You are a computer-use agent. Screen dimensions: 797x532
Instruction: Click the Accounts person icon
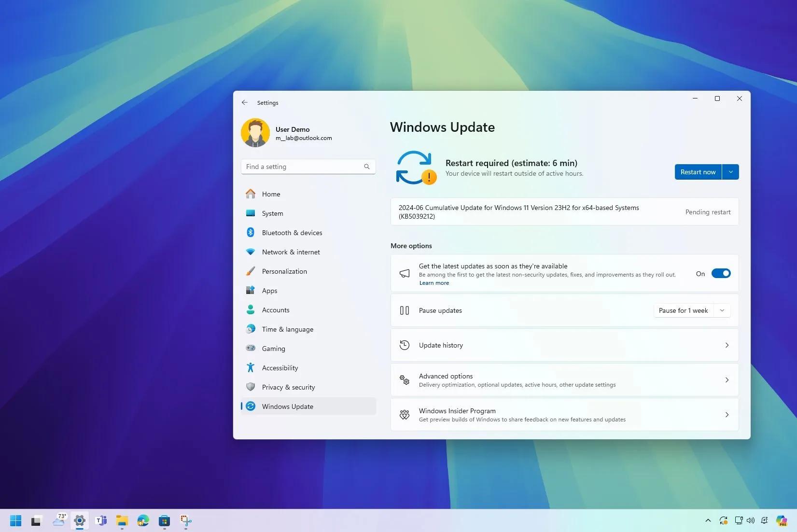pos(251,309)
